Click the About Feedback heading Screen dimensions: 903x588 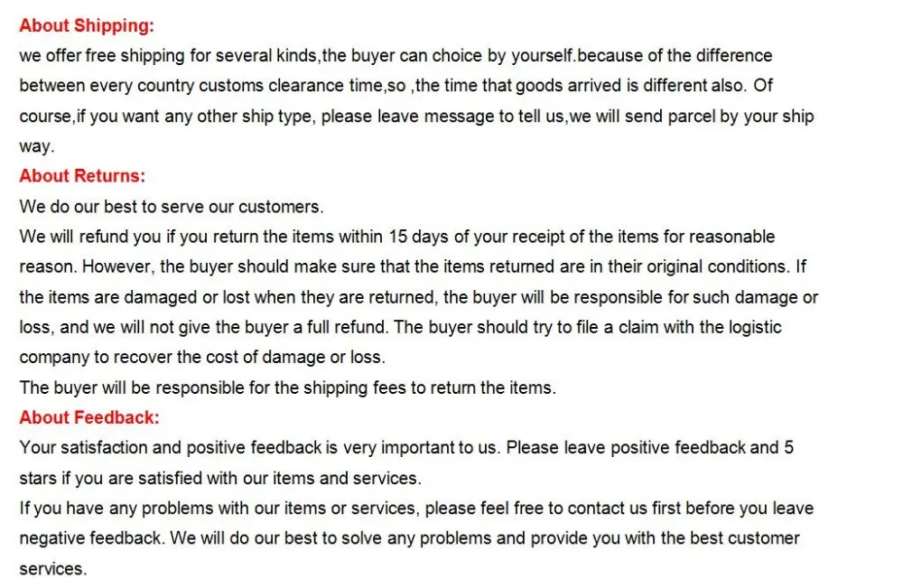coord(89,417)
